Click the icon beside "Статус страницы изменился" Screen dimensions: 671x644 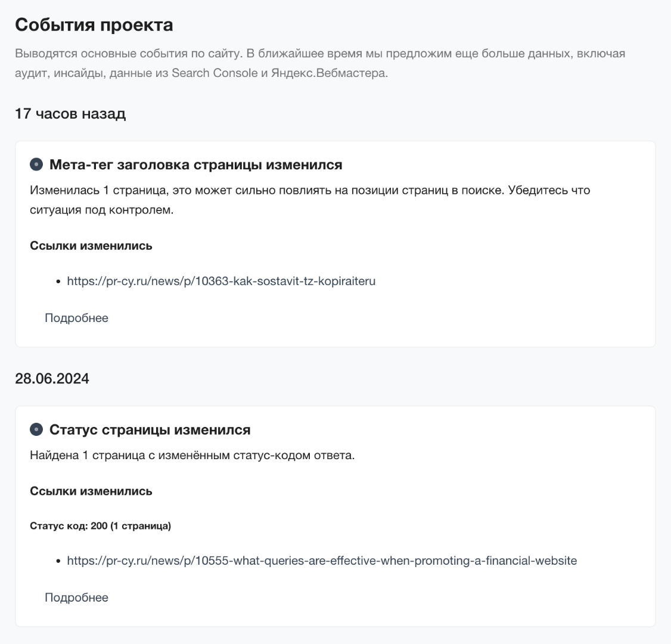coord(37,430)
